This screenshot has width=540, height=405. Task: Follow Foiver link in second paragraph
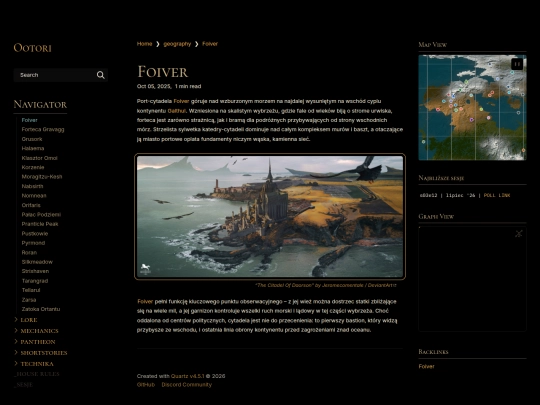[x=145, y=302]
